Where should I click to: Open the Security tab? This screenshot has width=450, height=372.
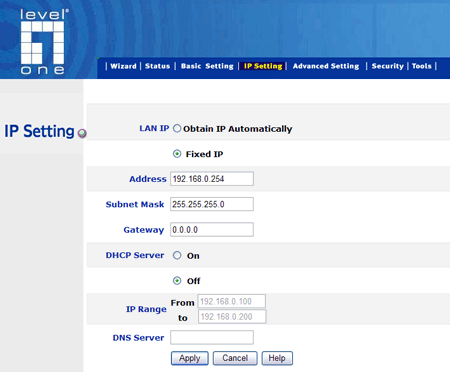[387, 66]
